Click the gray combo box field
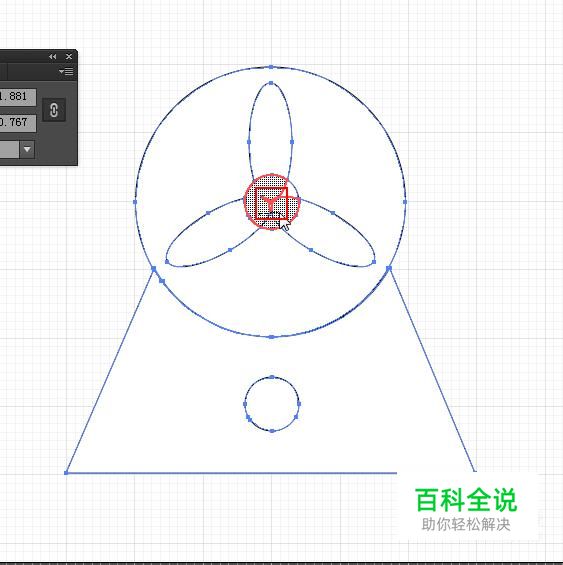Image resolution: width=563 pixels, height=565 pixels. (9, 149)
